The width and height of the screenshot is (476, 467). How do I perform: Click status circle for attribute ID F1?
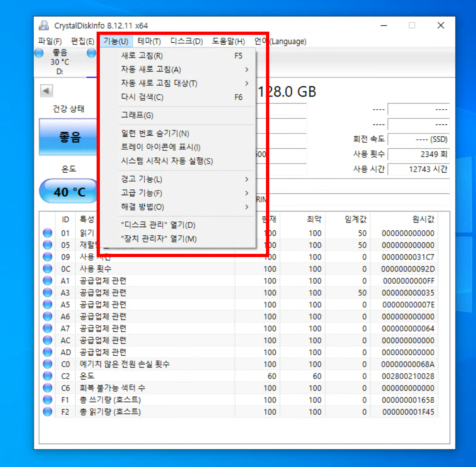click(x=48, y=400)
